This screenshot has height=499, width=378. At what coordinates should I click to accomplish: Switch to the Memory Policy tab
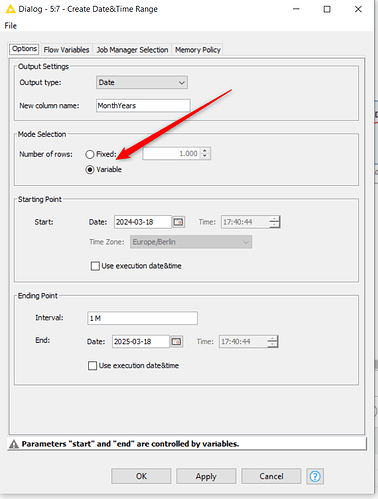coord(198,50)
